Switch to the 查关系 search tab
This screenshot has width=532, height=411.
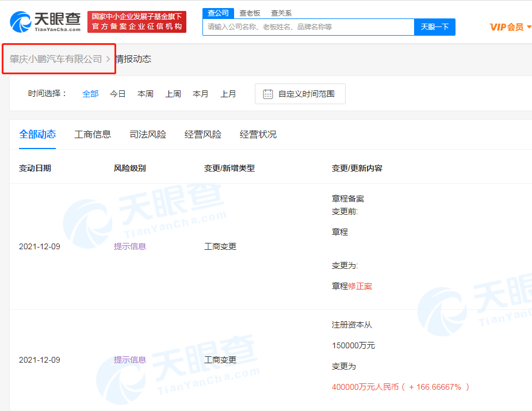(x=281, y=13)
